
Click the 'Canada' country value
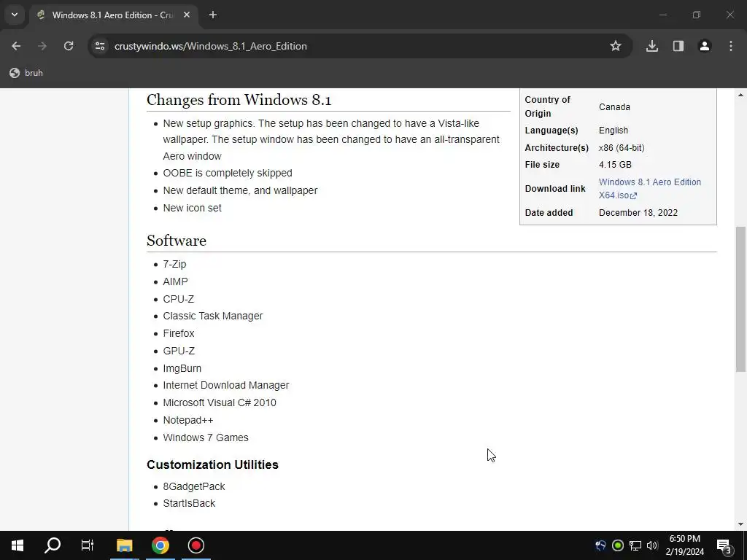click(614, 107)
